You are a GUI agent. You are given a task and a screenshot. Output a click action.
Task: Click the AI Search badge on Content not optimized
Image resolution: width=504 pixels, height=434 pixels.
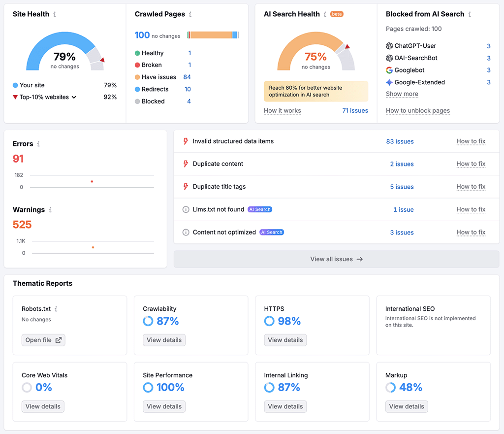tap(271, 232)
